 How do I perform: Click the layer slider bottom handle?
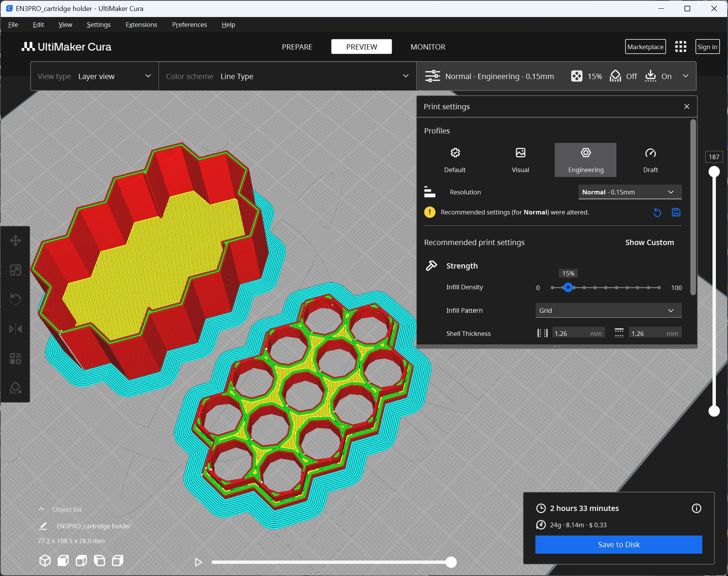pos(714,411)
